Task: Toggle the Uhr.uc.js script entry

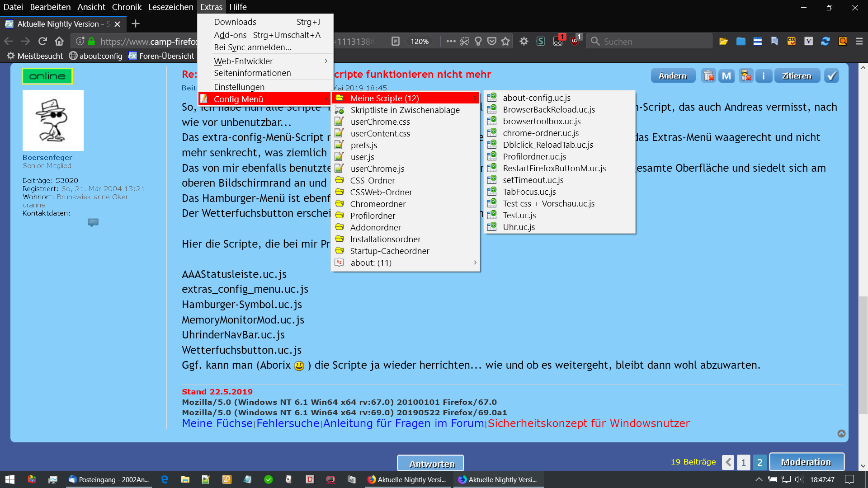Action: pyautogui.click(x=519, y=227)
